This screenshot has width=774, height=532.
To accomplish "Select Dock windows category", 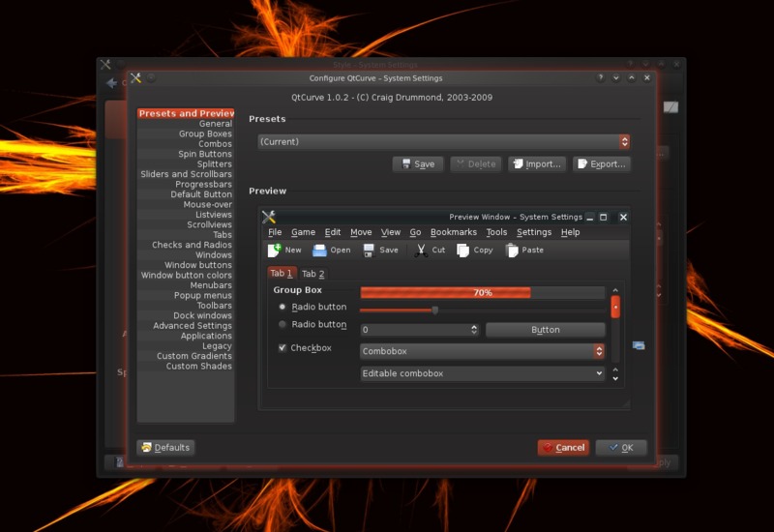I will (186, 315).
